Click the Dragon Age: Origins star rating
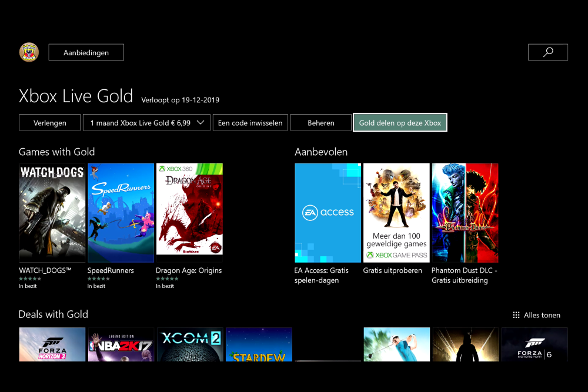This screenshot has height=392, width=588. click(167, 279)
